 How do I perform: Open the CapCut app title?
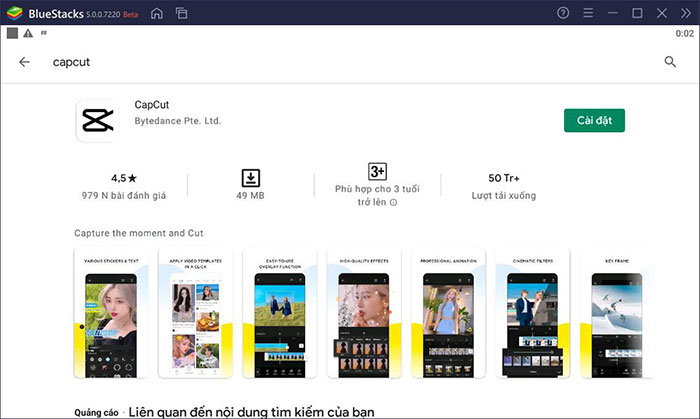coord(152,105)
